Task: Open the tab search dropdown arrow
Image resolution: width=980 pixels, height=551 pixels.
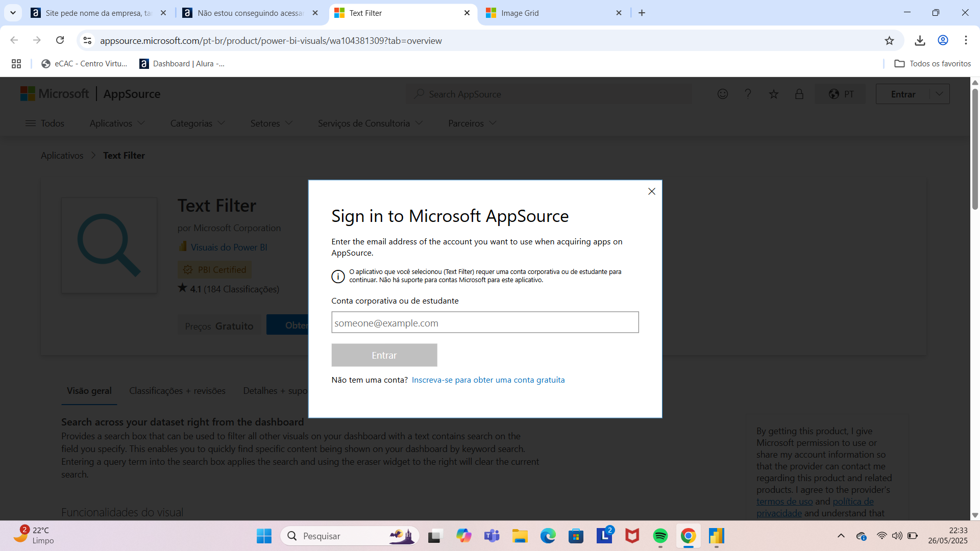Action: pyautogui.click(x=13, y=13)
